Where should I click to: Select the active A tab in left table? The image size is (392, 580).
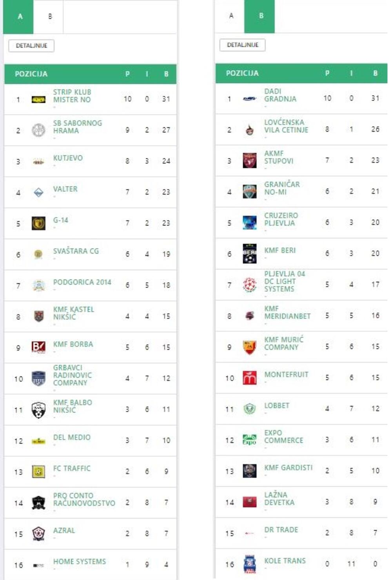coord(20,16)
